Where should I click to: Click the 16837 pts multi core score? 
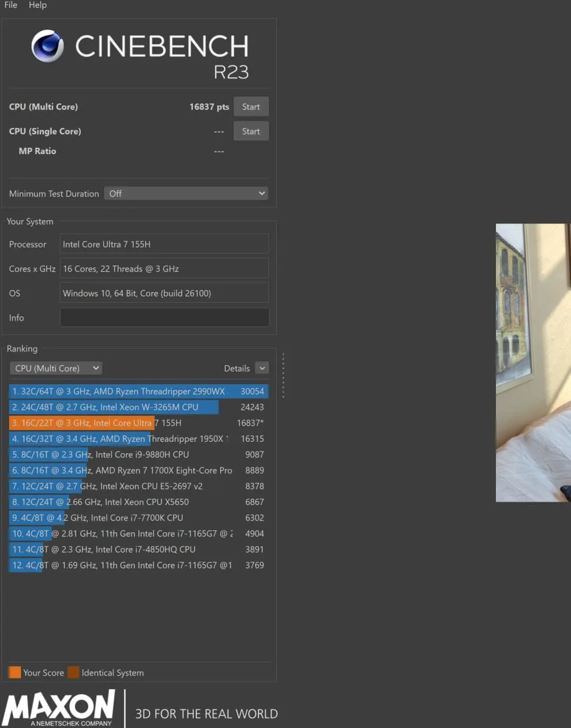(x=209, y=107)
